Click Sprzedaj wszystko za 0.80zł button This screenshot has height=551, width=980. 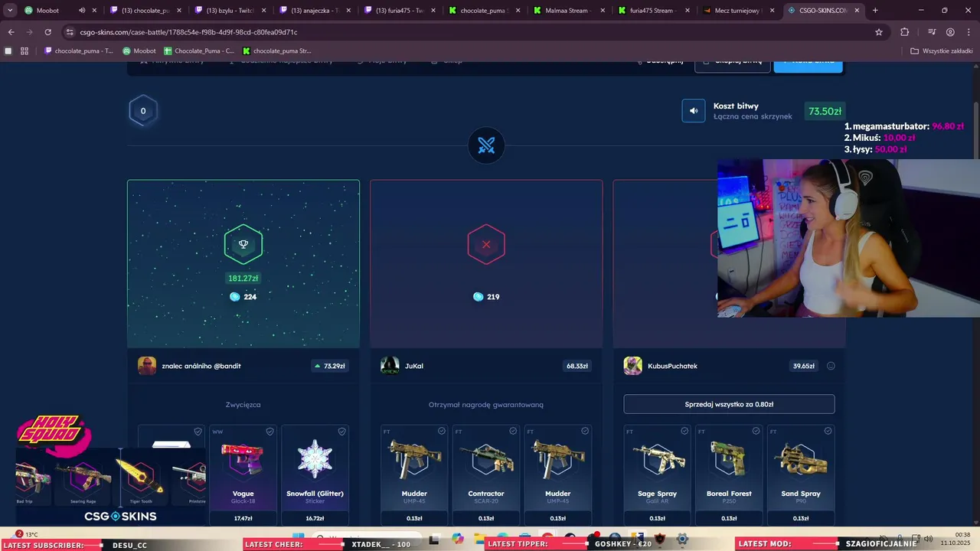[x=729, y=404]
